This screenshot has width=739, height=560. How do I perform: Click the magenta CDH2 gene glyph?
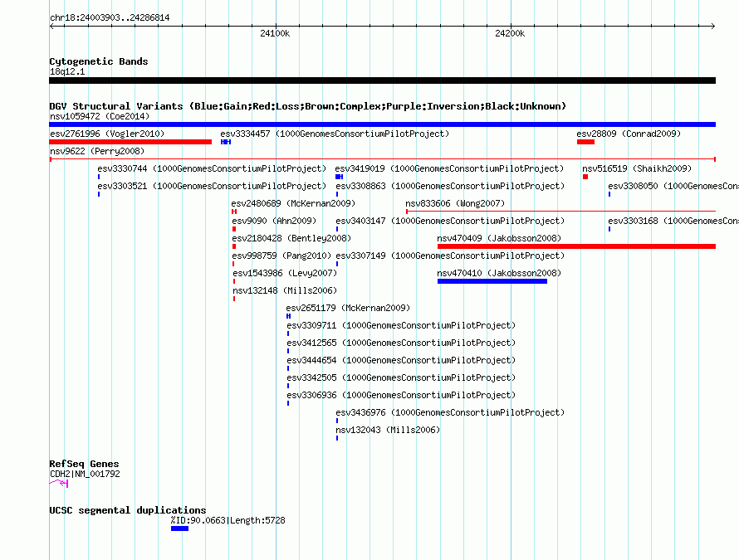(x=59, y=483)
